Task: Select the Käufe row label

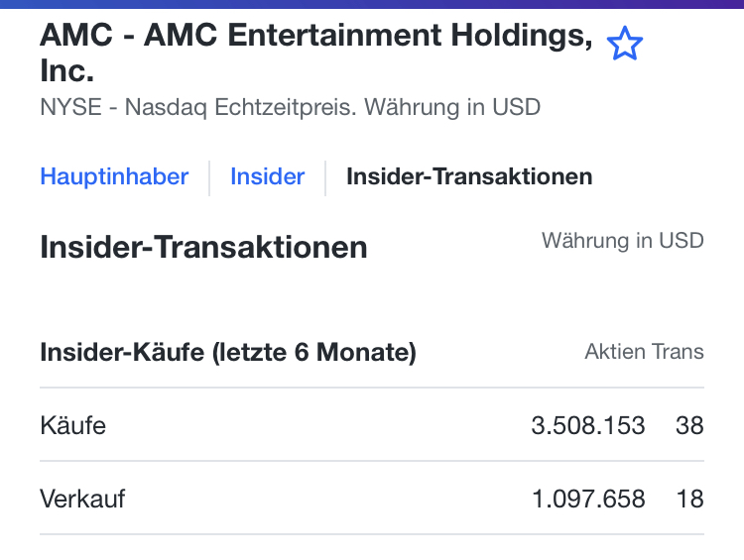Action: (72, 425)
